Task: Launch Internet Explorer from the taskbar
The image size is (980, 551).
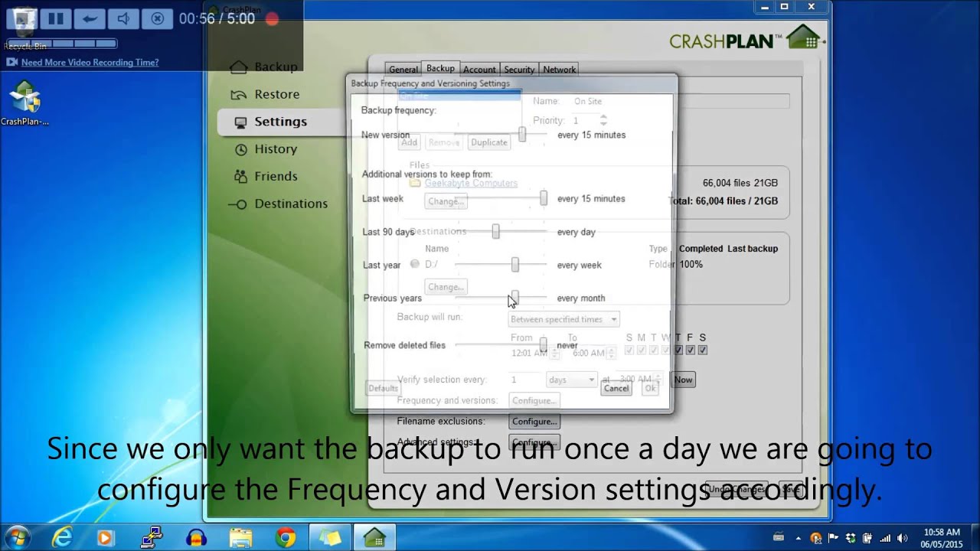Action: pos(60,538)
